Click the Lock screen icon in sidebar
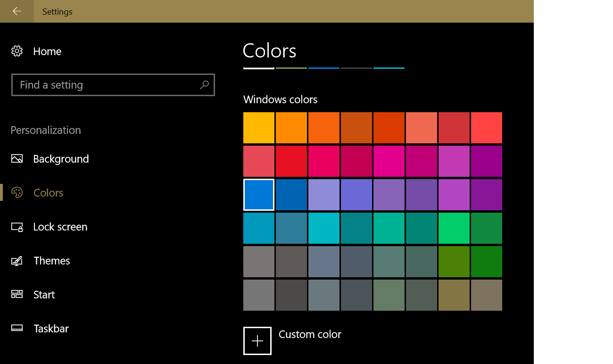The height and width of the screenshot is (364, 613). (17, 227)
